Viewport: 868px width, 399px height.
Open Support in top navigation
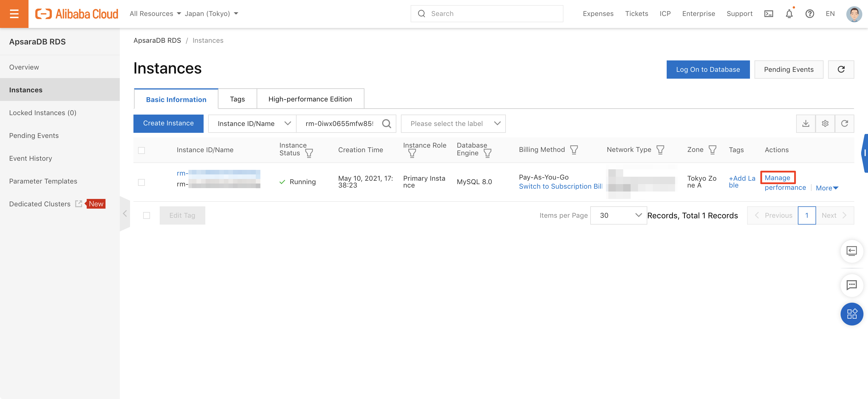coord(739,13)
